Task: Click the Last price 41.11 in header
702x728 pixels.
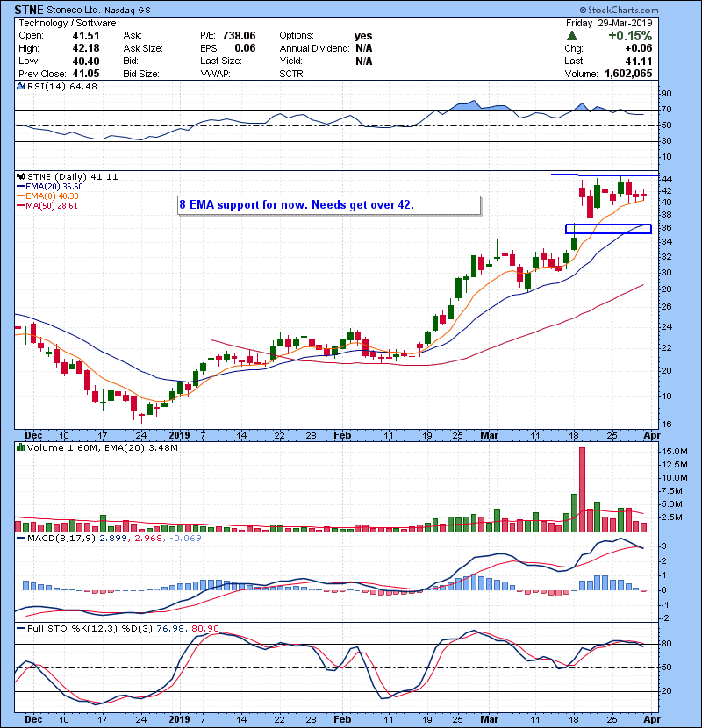Action: click(x=638, y=61)
